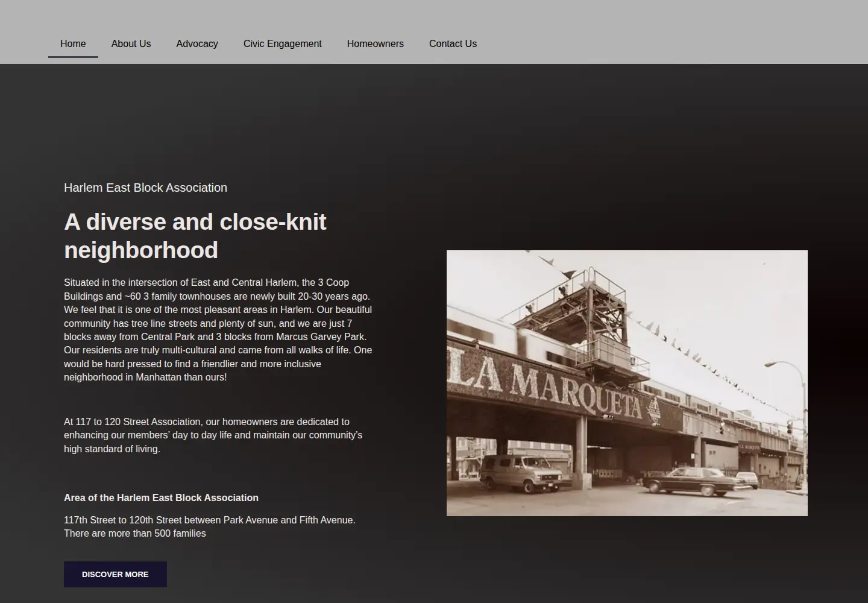
Task: Select the Harlem East Block Association subtitle
Action: [x=145, y=188]
